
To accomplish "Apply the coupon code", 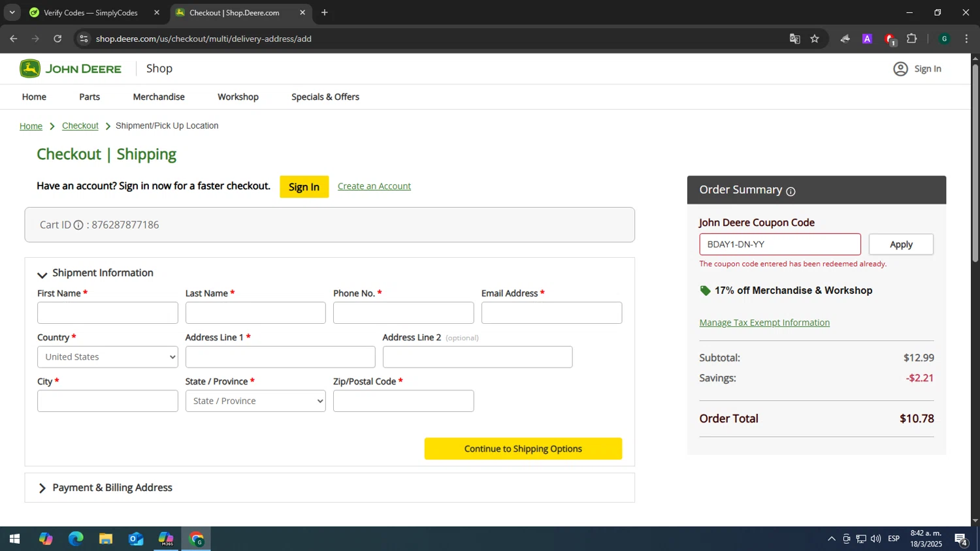I will coord(901,244).
